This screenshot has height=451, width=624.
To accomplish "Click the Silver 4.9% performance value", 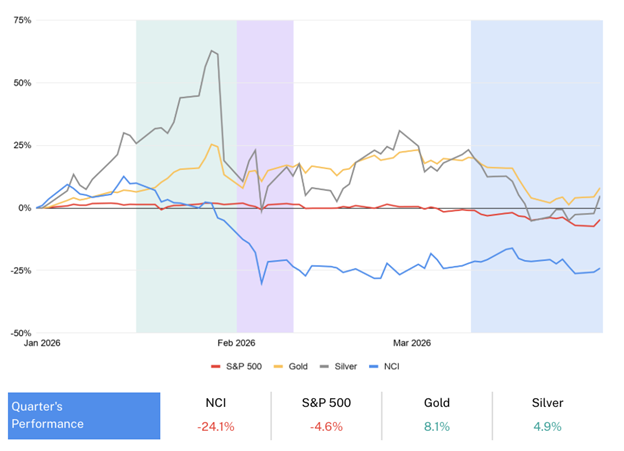I will point(546,427).
